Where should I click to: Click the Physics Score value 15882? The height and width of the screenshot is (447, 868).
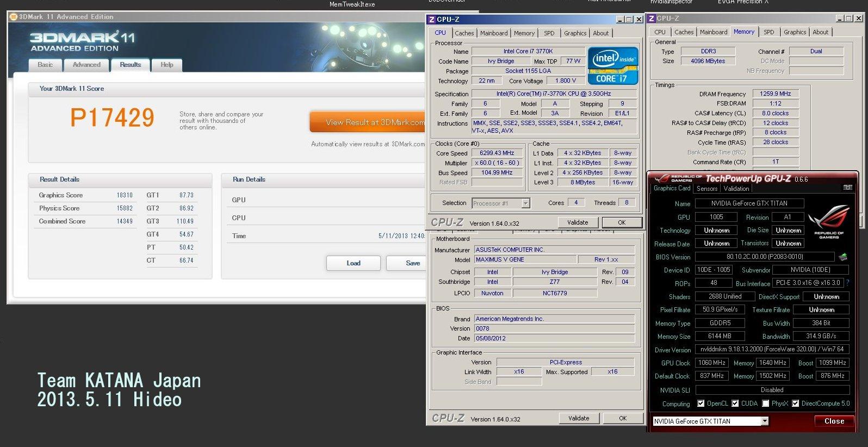(125, 208)
